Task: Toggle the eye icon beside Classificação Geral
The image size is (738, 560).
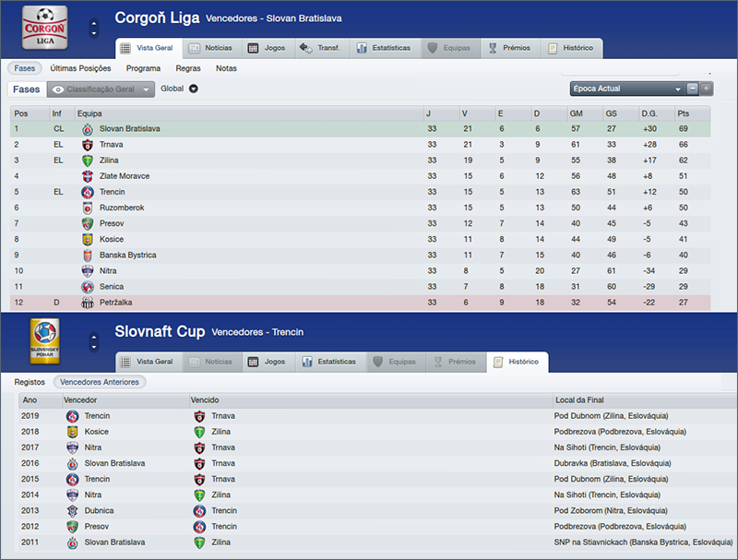Action: click(57, 89)
